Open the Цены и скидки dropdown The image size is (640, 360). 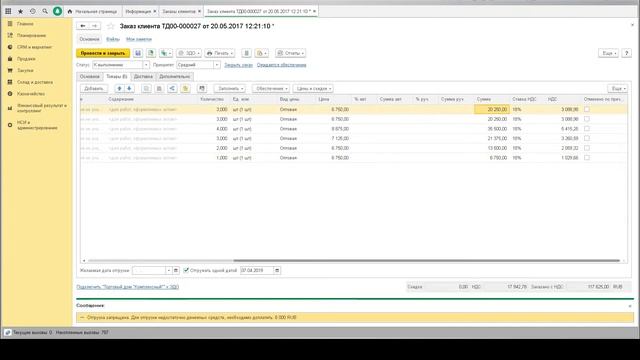point(313,89)
